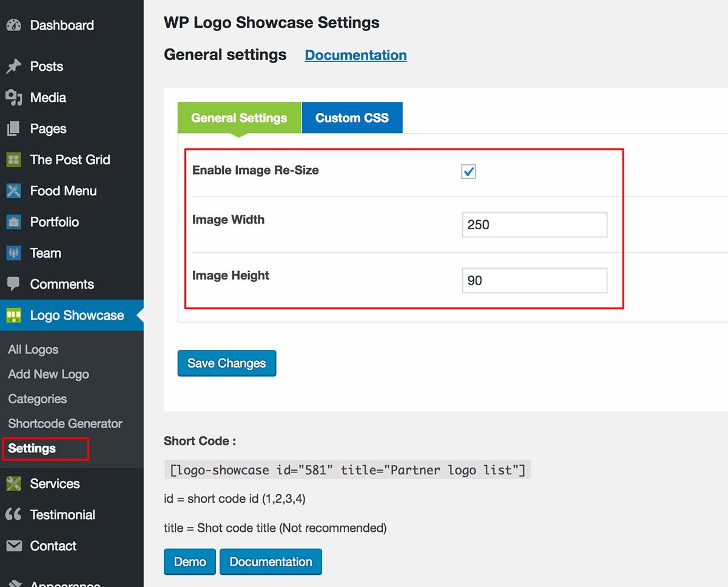Click the Testimonial quote icon
This screenshot has width=728, height=587.
click(13, 515)
